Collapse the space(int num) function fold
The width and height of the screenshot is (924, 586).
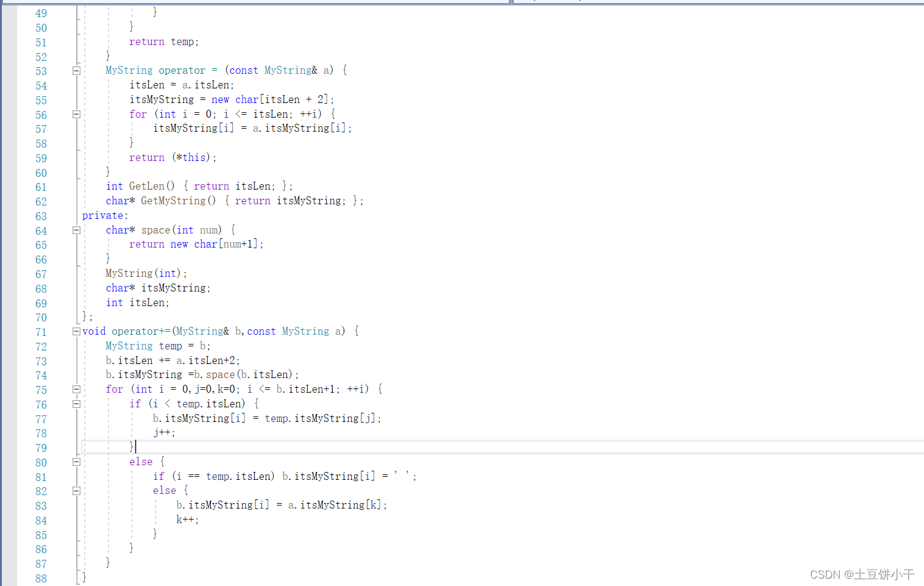(x=76, y=230)
